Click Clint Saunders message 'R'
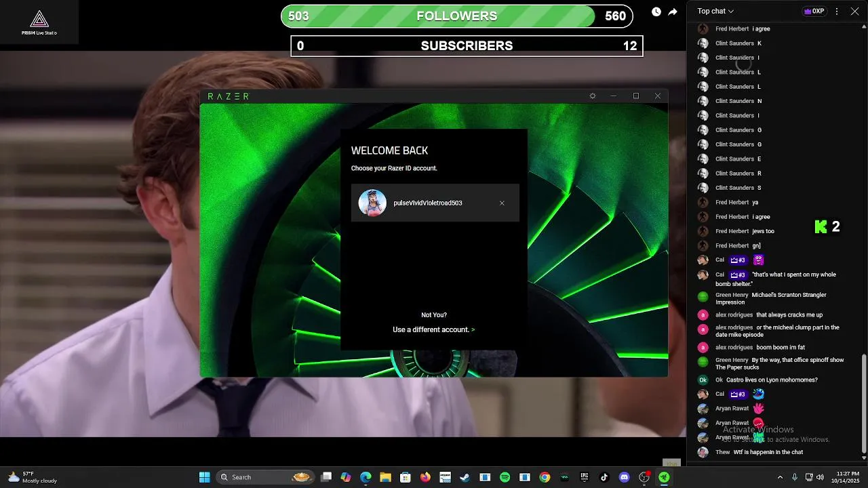868x488 pixels. coord(759,174)
